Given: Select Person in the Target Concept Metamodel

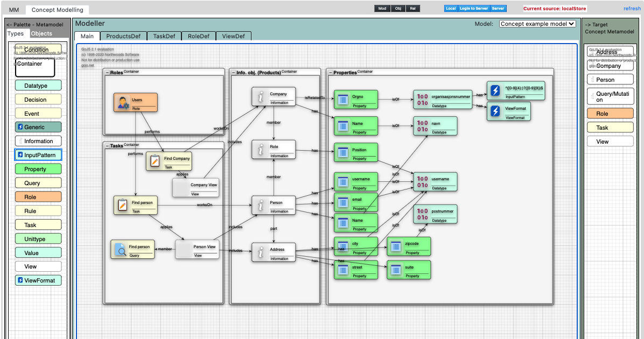Looking at the screenshot, I should [x=610, y=80].
